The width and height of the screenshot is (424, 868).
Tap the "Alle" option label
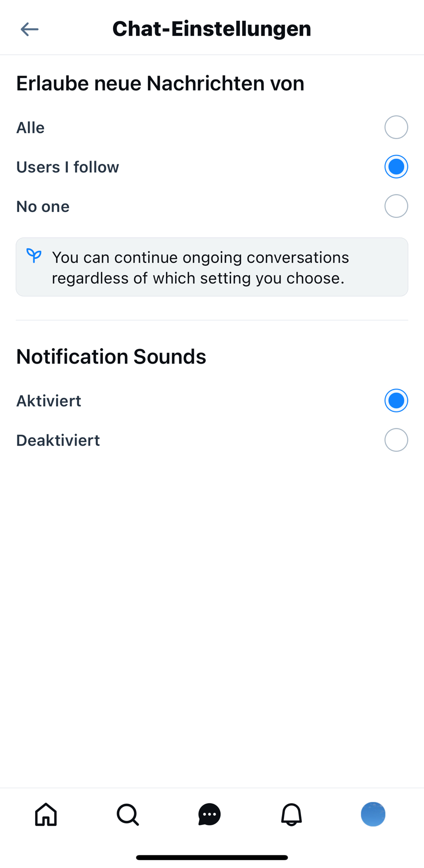click(30, 128)
